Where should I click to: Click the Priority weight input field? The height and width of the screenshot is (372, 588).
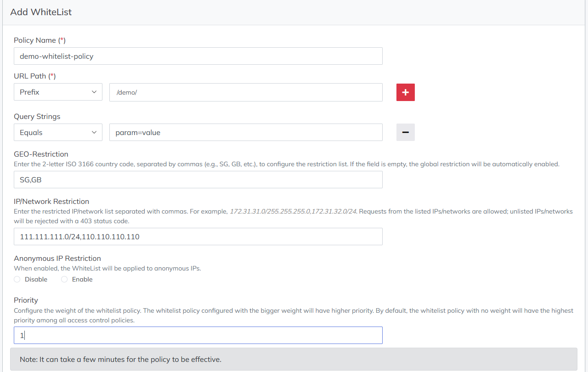point(198,335)
